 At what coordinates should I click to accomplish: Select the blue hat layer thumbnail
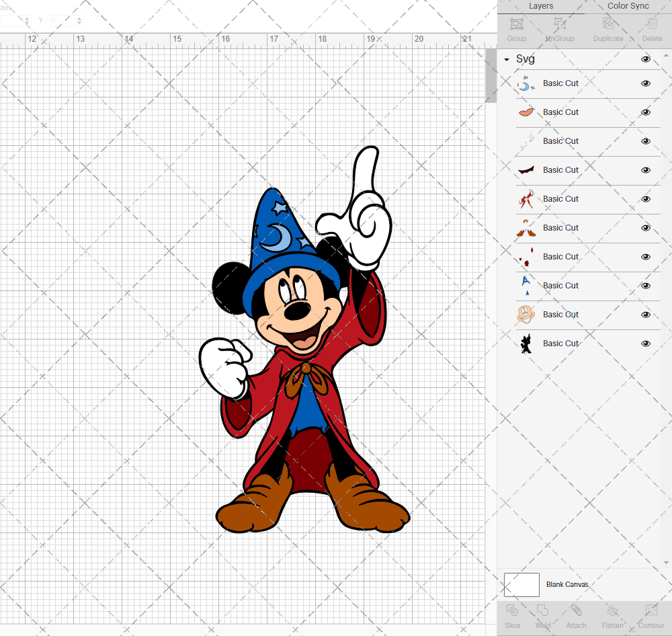tap(526, 286)
